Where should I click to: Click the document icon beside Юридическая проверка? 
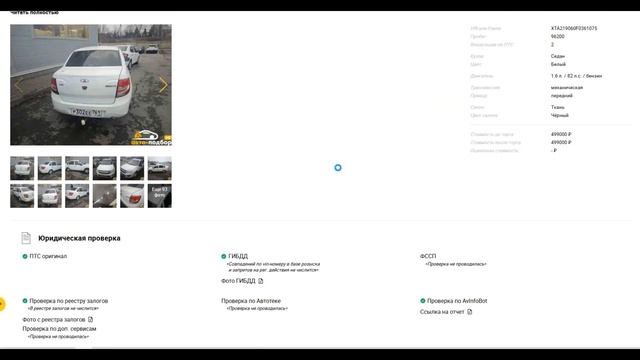(26, 238)
